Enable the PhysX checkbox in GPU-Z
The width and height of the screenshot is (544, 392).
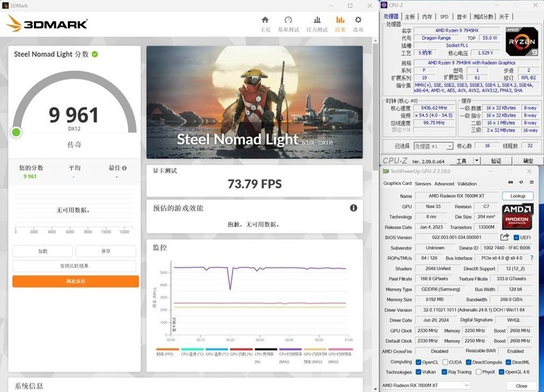477,372
